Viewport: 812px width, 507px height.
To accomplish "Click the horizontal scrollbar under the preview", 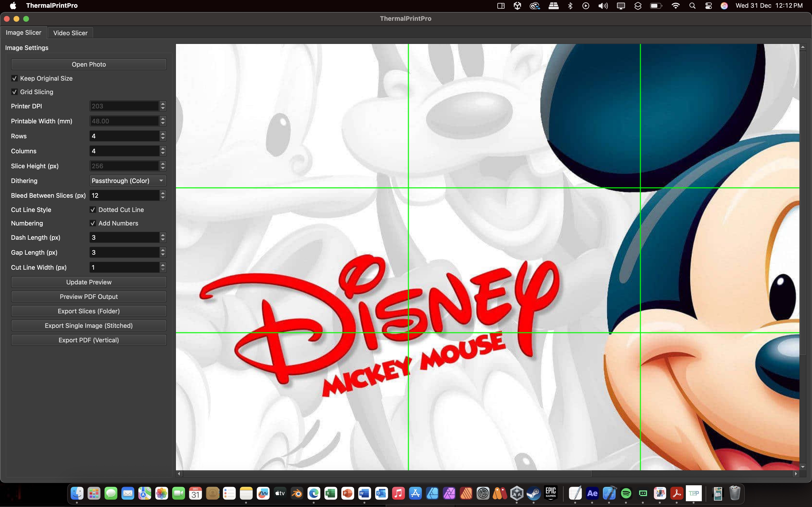I will pos(386,473).
